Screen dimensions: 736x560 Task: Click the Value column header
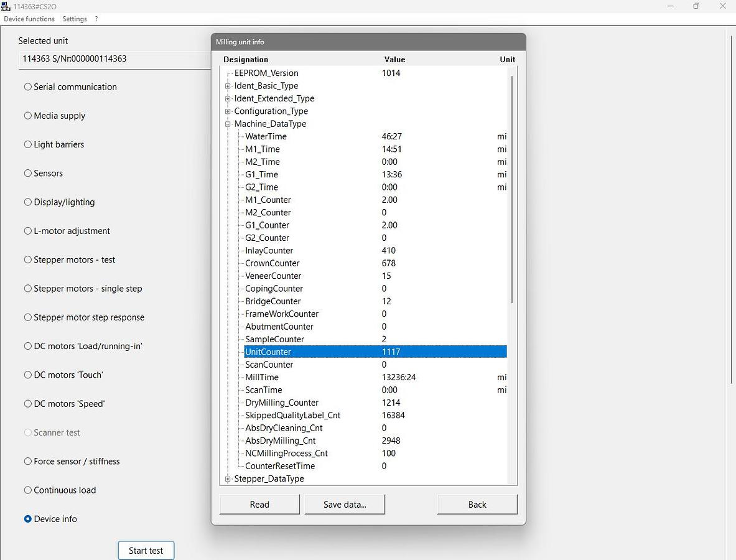[x=395, y=60]
